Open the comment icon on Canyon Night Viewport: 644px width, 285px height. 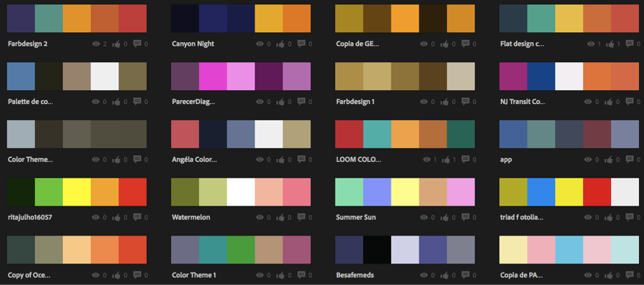pyautogui.click(x=301, y=44)
